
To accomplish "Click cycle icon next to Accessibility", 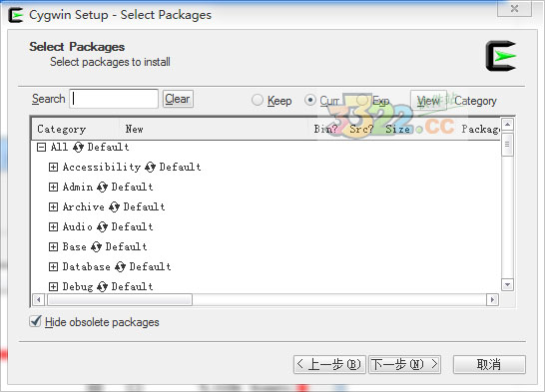I will pos(150,168).
